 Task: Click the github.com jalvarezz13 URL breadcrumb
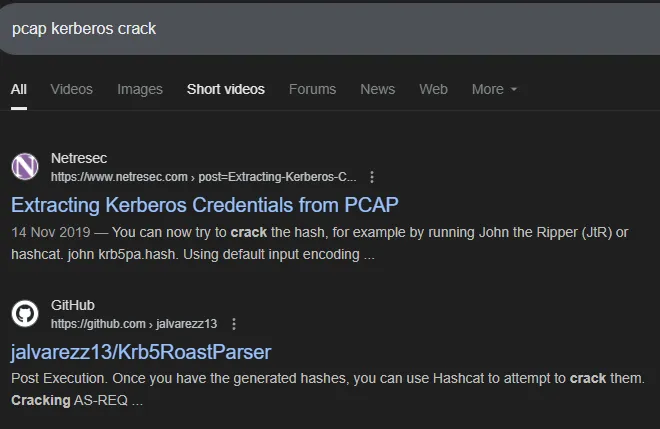[134, 324]
